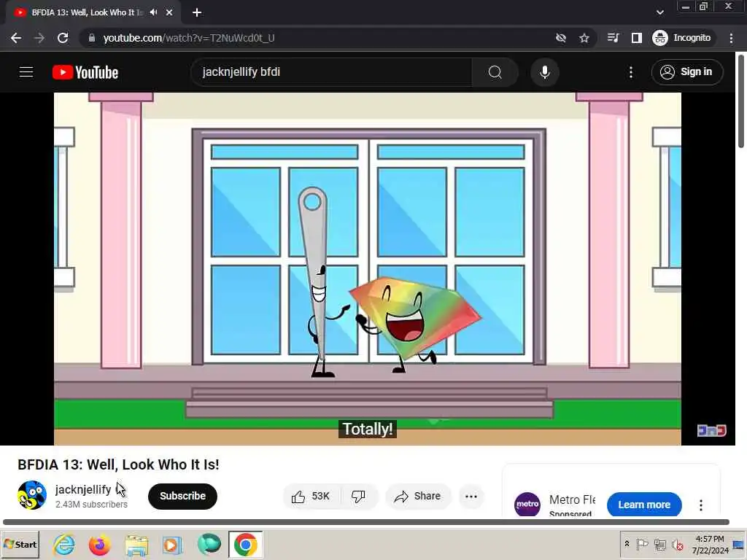Like the video with thumbs up
The height and width of the screenshot is (560, 747).
(x=311, y=496)
